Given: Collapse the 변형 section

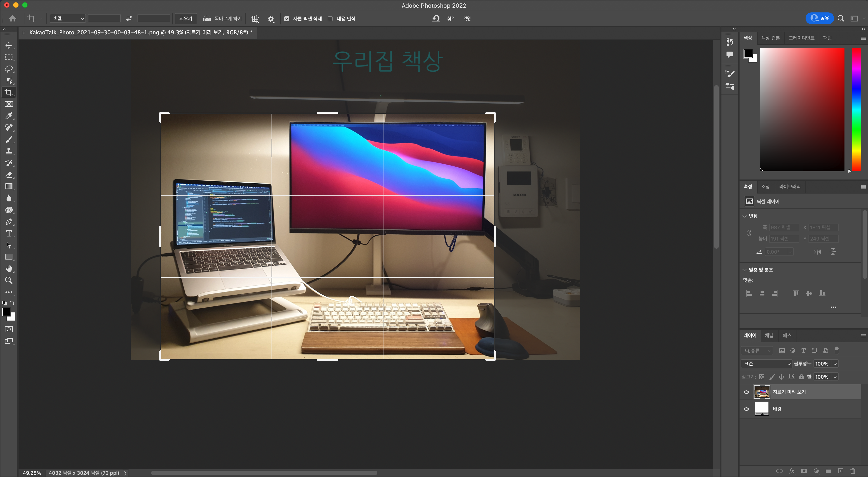Looking at the screenshot, I should (x=744, y=216).
